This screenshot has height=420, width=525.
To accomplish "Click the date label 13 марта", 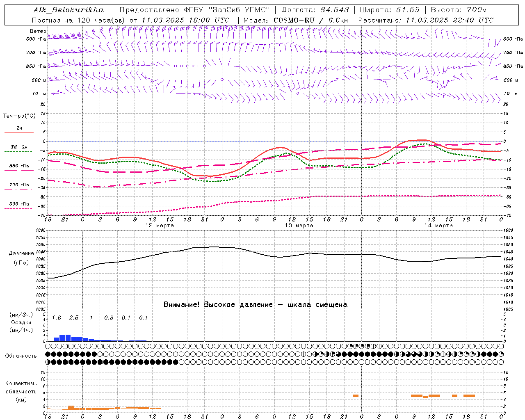I will pos(299,226).
